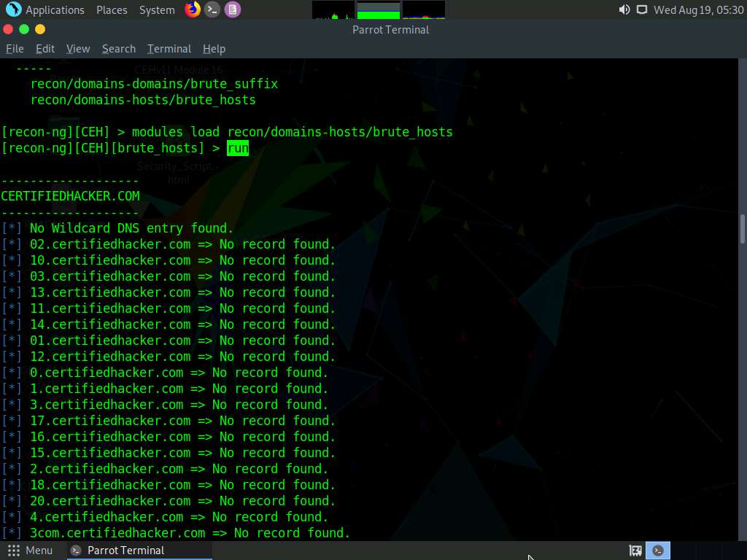This screenshot has width=747, height=560.
Task: Click the memory usage monitor graph
Action: click(x=379, y=9)
